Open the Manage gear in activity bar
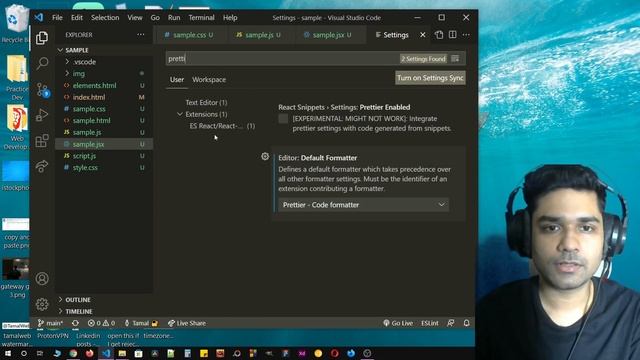The height and width of the screenshot is (360, 640). (x=42, y=304)
